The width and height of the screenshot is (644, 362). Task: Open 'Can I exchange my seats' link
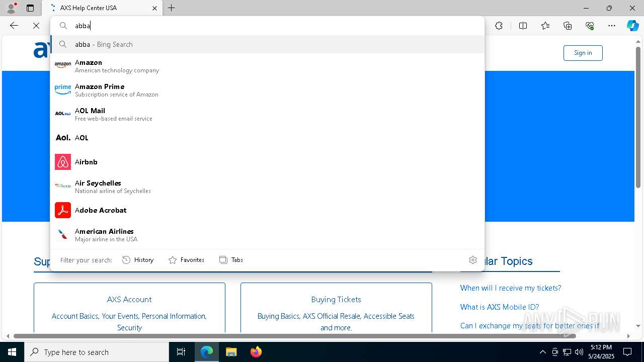point(530,326)
